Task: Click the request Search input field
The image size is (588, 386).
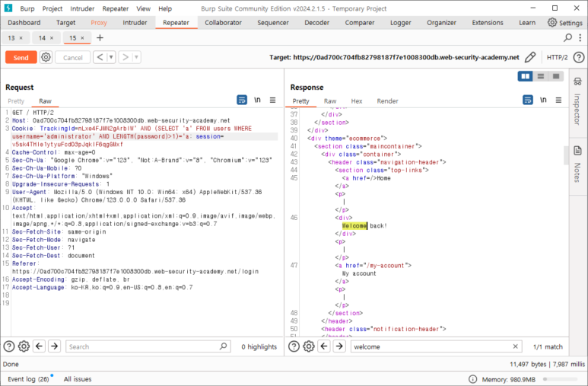Action: [148, 346]
